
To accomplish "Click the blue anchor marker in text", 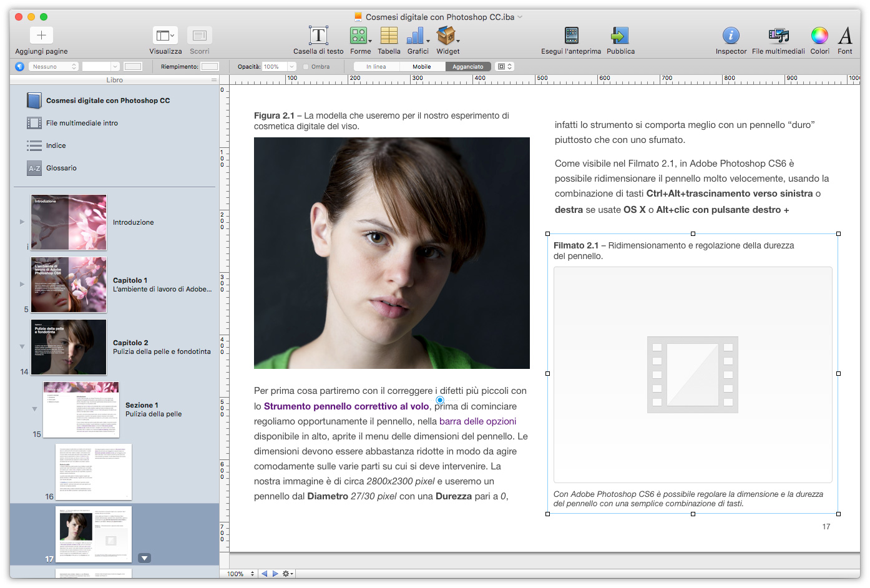I will (x=440, y=400).
